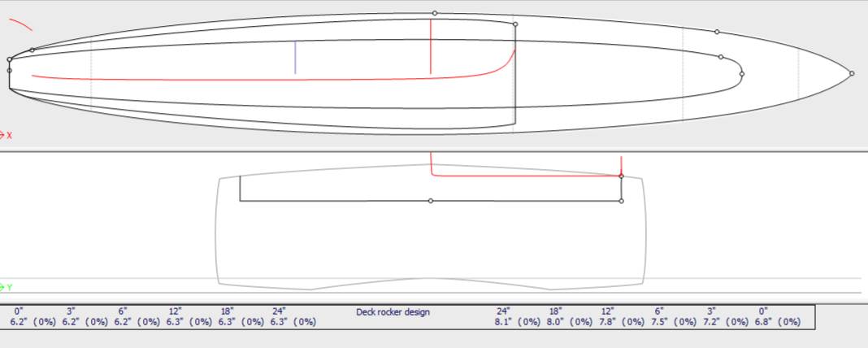Select the upper control point at the tail corner
This screenshot has width=868, height=348.
tap(10, 59)
